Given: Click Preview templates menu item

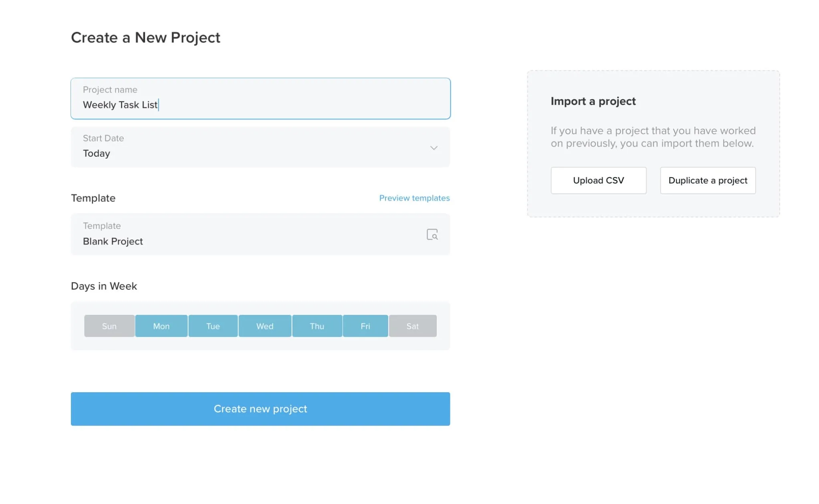Looking at the screenshot, I should coord(414,198).
